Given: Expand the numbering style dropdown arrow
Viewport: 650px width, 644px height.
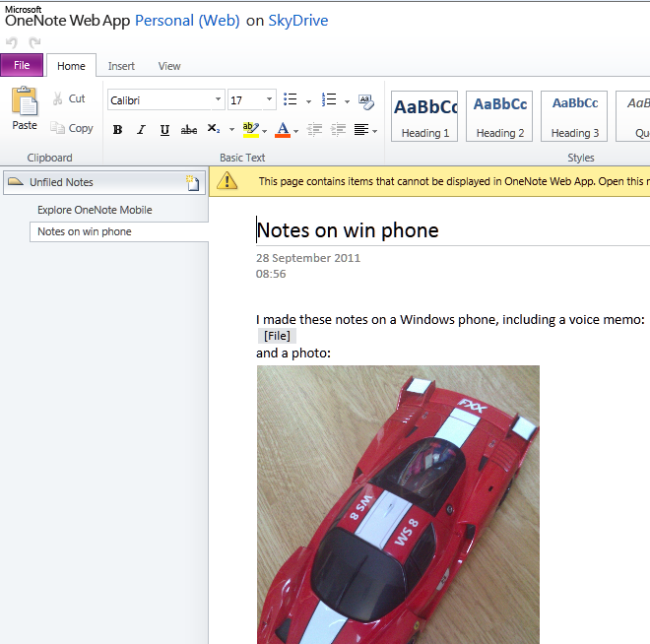Looking at the screenshot, I should pyautogui.click(x=347, y=101).
